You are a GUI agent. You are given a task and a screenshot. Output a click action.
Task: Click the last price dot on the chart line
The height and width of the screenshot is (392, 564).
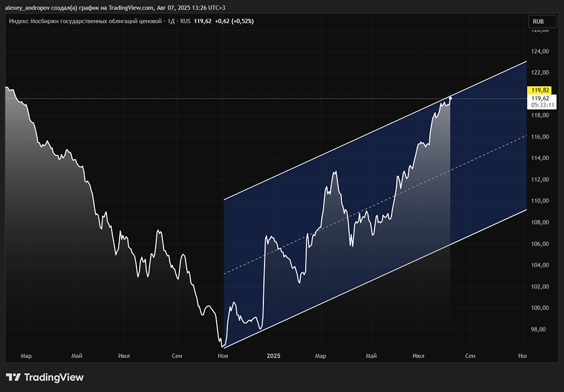(450, 98)
